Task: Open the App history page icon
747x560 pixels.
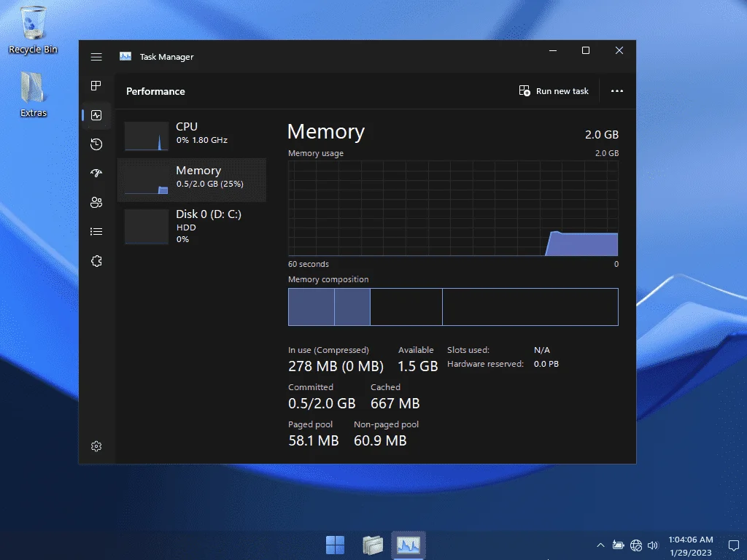Action: 96,144
